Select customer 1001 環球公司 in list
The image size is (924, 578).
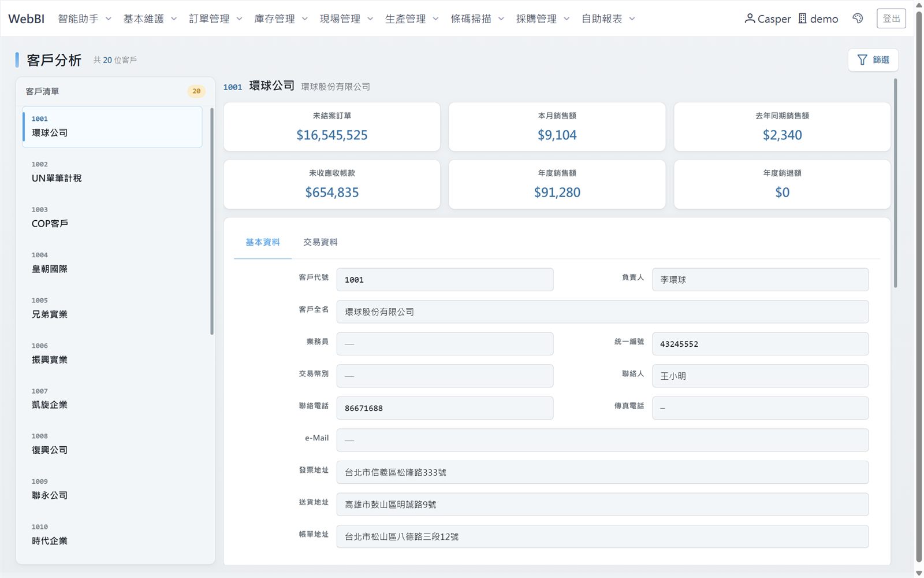tap(113, 127)
